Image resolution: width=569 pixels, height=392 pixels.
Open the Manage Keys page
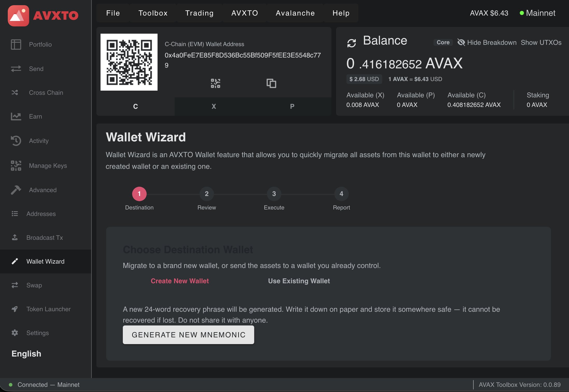click(48, 165)
